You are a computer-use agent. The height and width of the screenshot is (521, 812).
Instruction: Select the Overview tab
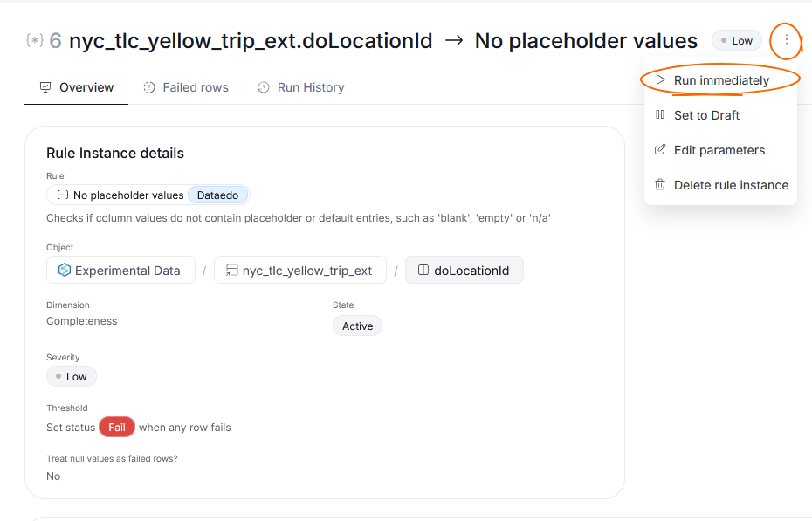pos(77,87)
